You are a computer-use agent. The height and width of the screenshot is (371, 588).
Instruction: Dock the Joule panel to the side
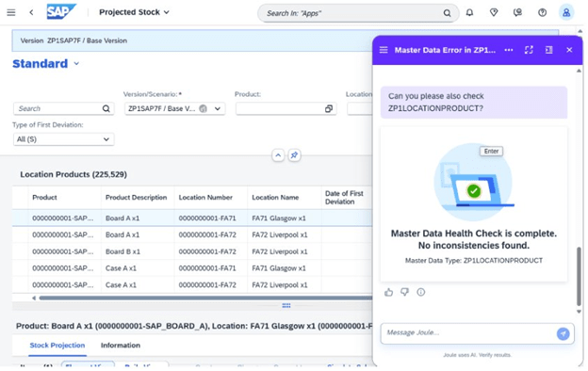click(549, 50)
